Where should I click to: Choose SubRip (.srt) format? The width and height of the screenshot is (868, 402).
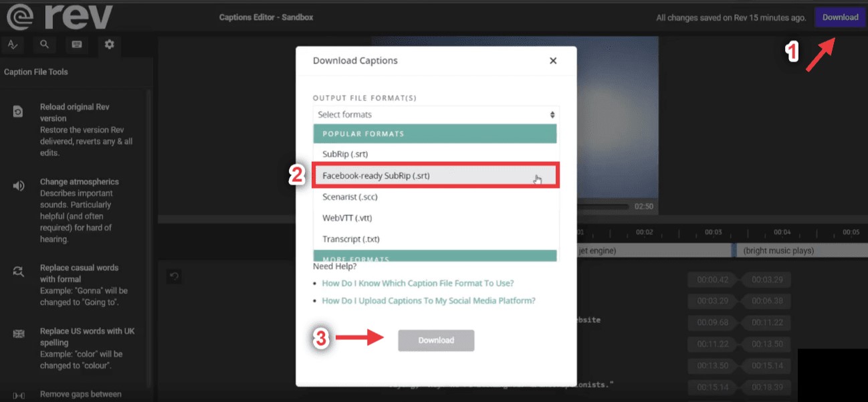pos(435,154)
